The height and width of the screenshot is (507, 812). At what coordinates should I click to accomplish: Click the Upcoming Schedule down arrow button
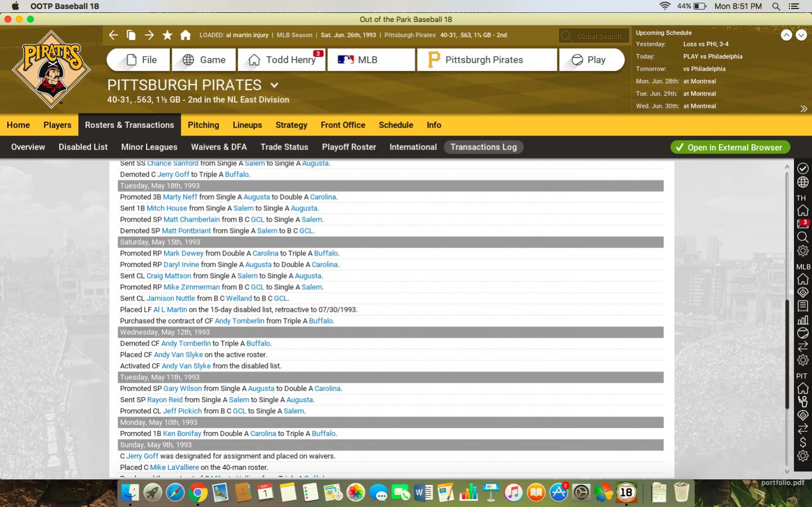pos(801,35)
